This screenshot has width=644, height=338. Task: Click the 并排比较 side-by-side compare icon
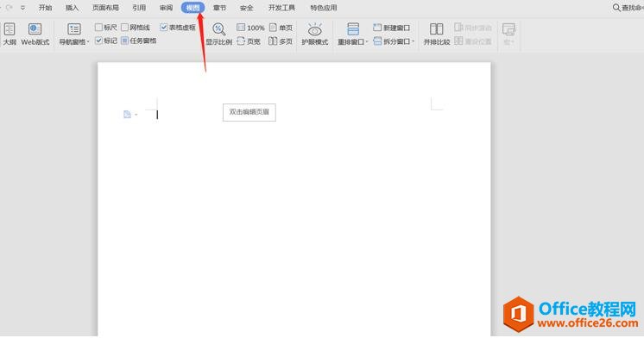[437, 34]
